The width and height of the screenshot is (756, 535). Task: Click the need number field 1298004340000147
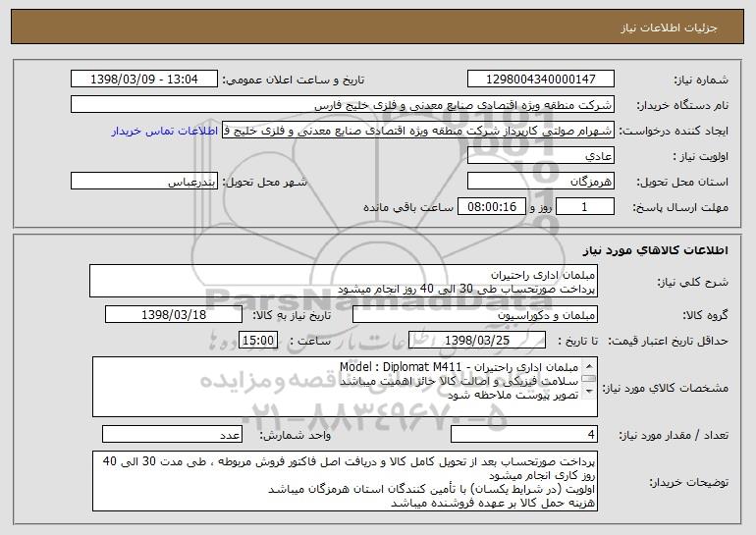click(x=540, y=79)
